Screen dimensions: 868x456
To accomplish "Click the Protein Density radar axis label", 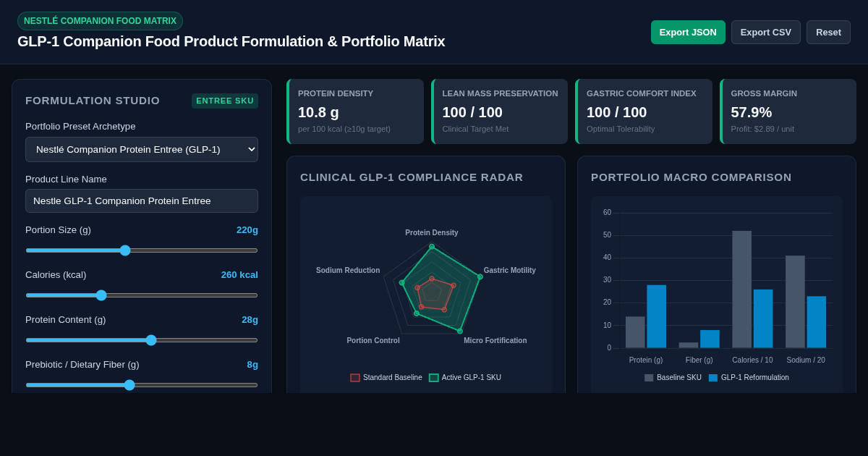I will (x=432, y=233).
